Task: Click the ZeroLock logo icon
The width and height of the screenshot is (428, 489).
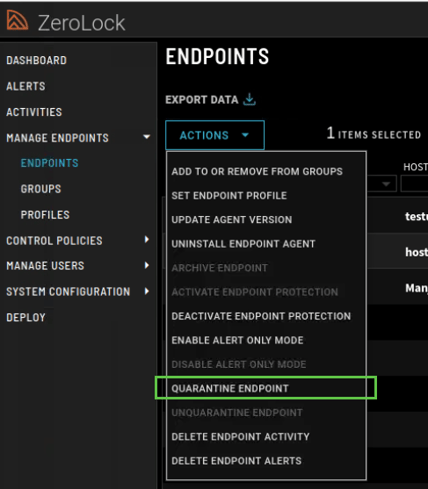Action: tap(17, 20)
